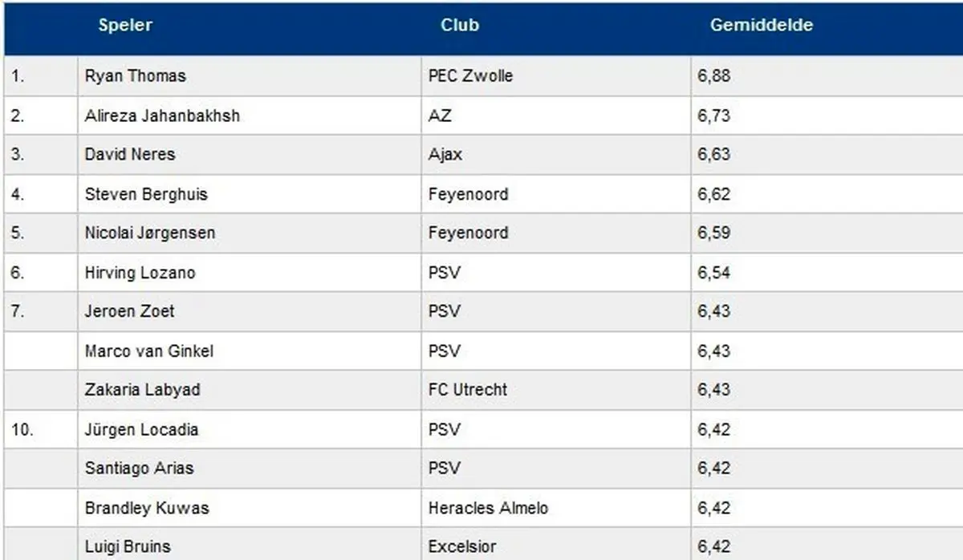Select player name Ryan Thomas
Image resolution: width=963 pixels, height=560 pixels.
point(135,76)
